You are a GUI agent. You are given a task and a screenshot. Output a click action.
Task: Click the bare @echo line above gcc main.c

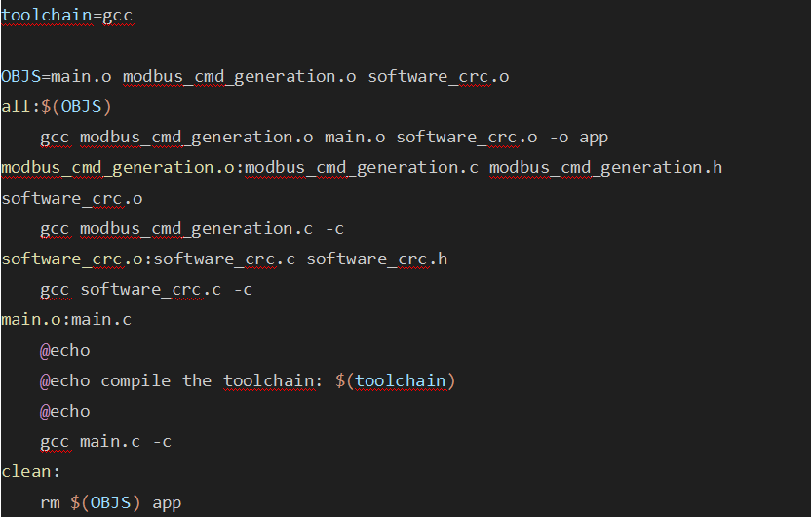(x=64, y=411)
